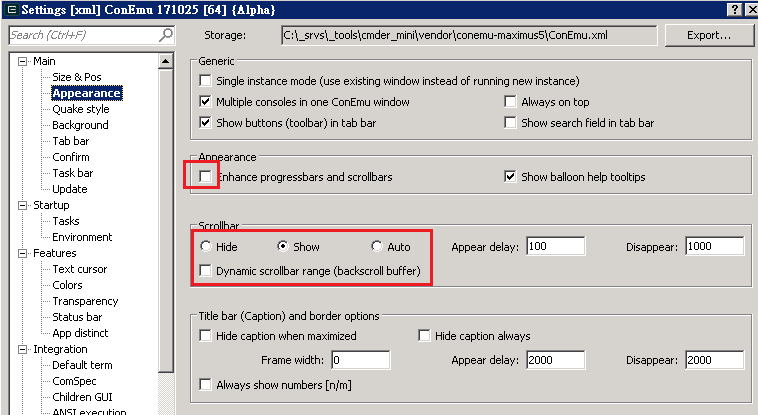Collapse the Features tree node
The image size is (758, 415).
pyautogui.click(x=22, y=253)
